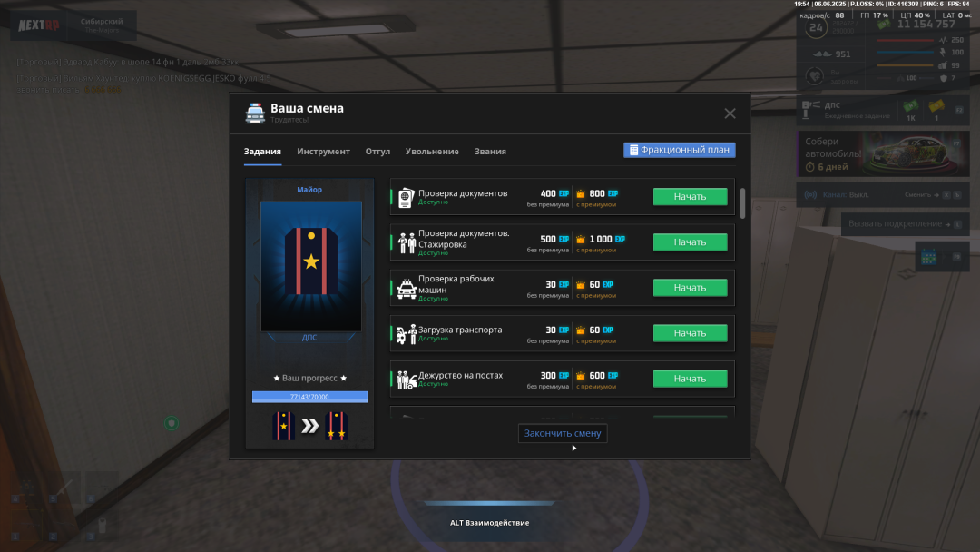Click the 77143/70000 progress bar
The width and height of the screenshot is (980, 552).
tap(310, 397)
